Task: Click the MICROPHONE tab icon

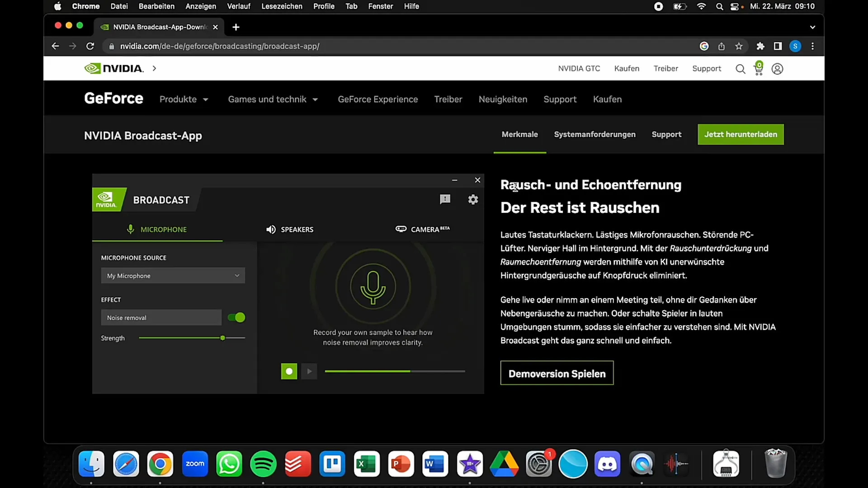Action: (131, 229)
